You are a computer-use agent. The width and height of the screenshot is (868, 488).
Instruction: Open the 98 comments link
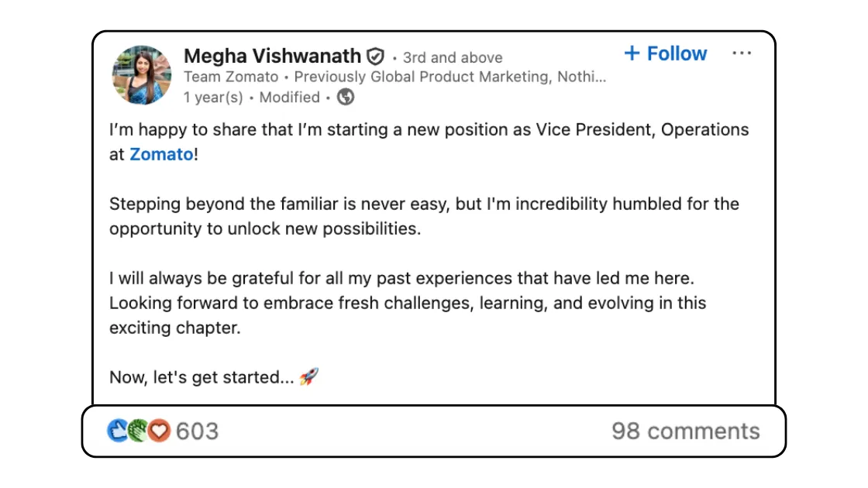[x=685, y=431]
